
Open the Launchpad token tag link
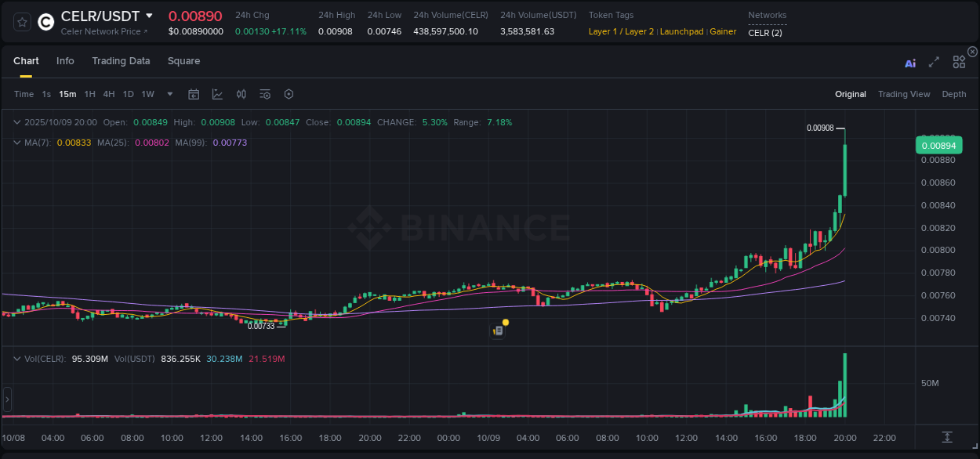(681, 31)
